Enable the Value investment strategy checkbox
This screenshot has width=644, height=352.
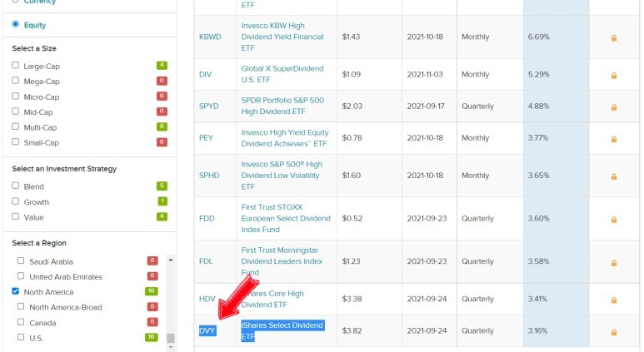[x=16, y=216]
